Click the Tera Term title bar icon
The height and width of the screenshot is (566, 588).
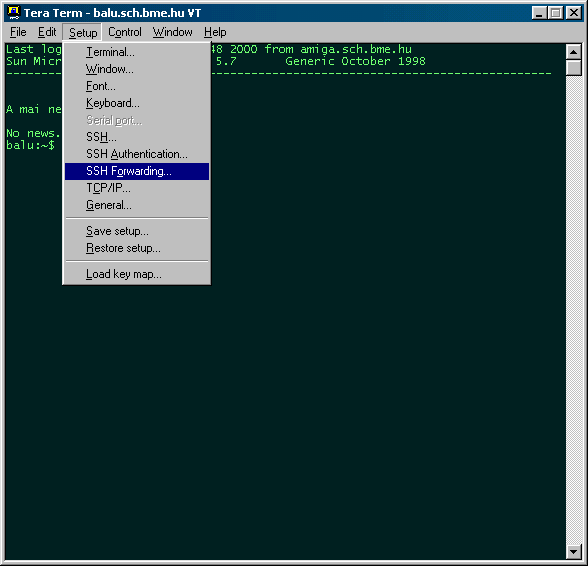click(14, 13)
